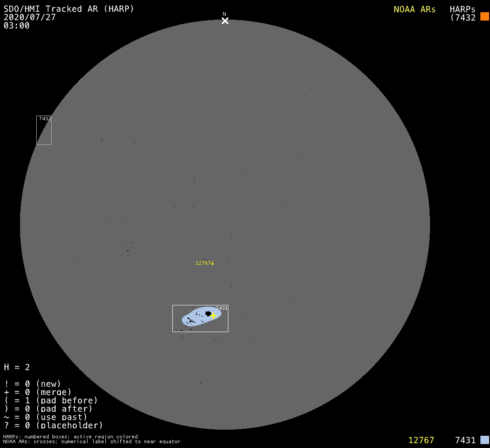
Task: Click the 'HARPs' legend heading
Action: coord(462,9)
